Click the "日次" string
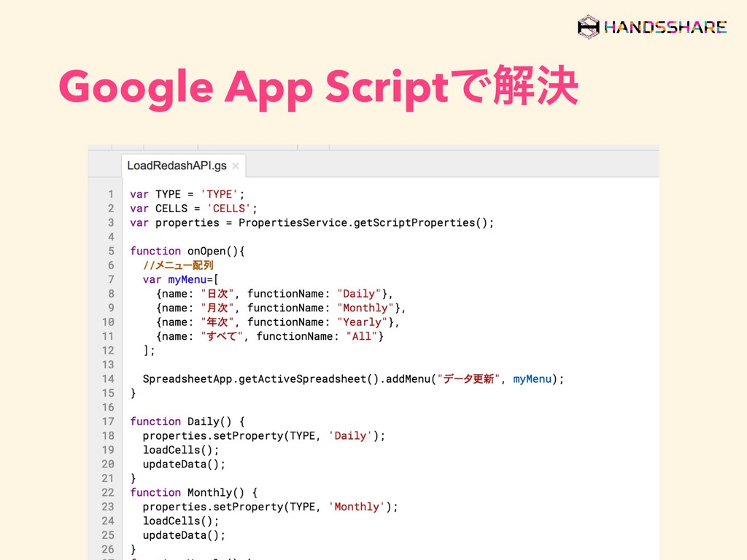Screen dimensions: 747x560 tap(217, 294)
